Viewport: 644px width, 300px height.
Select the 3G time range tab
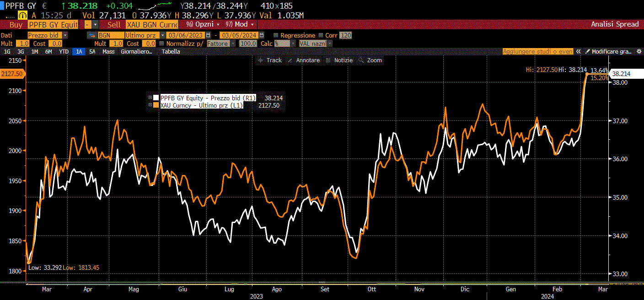tap(21, 52)
